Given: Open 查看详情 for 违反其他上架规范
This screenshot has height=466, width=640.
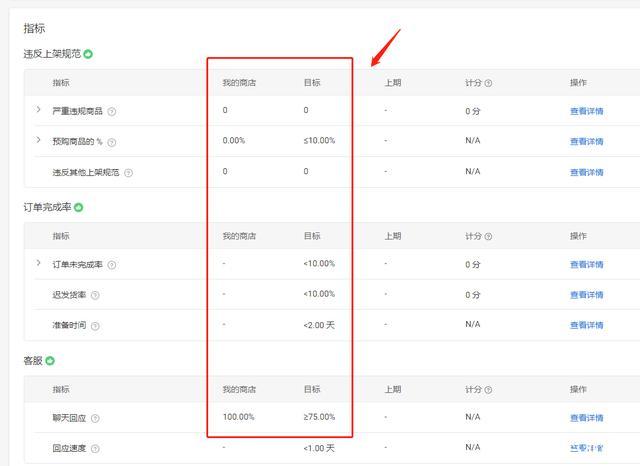Looking at the screenshot, I should [x=587, y=172].
